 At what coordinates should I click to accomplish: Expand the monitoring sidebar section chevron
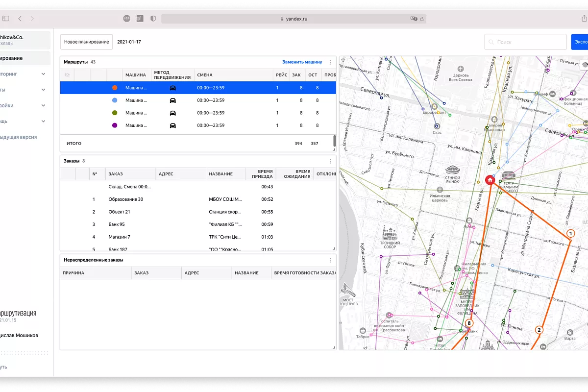click(43, 74)
